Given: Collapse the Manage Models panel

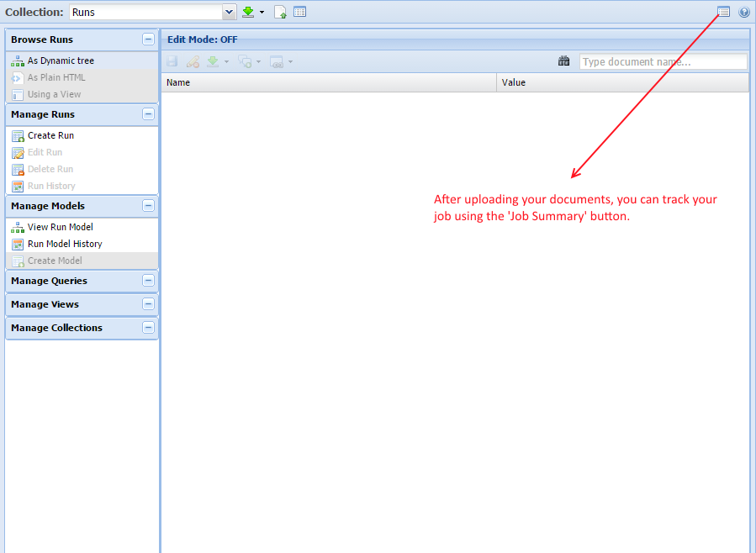Looking at the screenshot, I should (x=149, y=206).
